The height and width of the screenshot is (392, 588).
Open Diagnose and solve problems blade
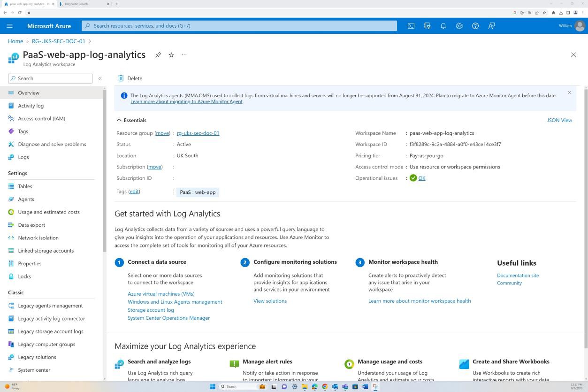(52, 144)
